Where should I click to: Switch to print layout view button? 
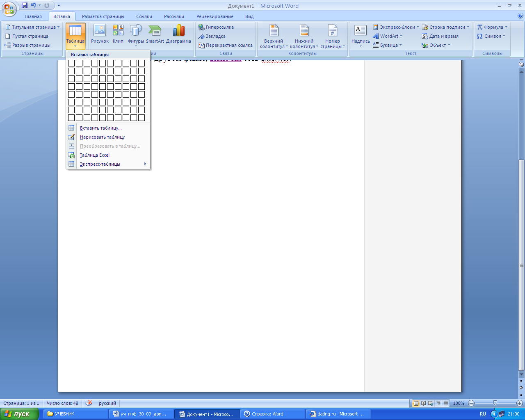tap(416, 403)
